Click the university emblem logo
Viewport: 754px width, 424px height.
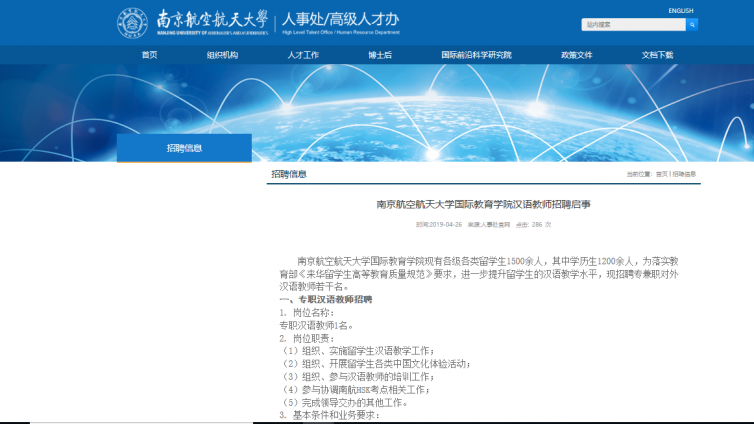click(132, 23)
